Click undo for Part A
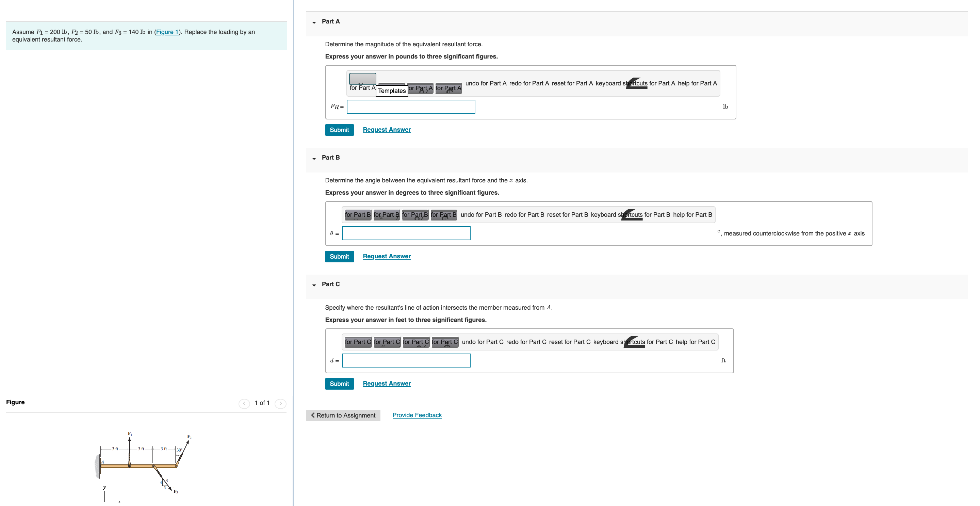 (x=486, y=83)
